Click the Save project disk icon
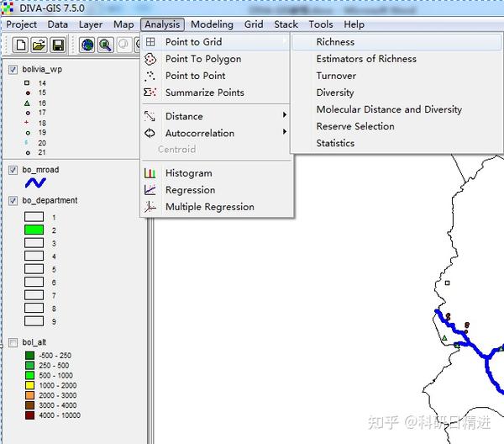Screen dimensions: 504x444 pyautogui.click(x=56, y=45)
